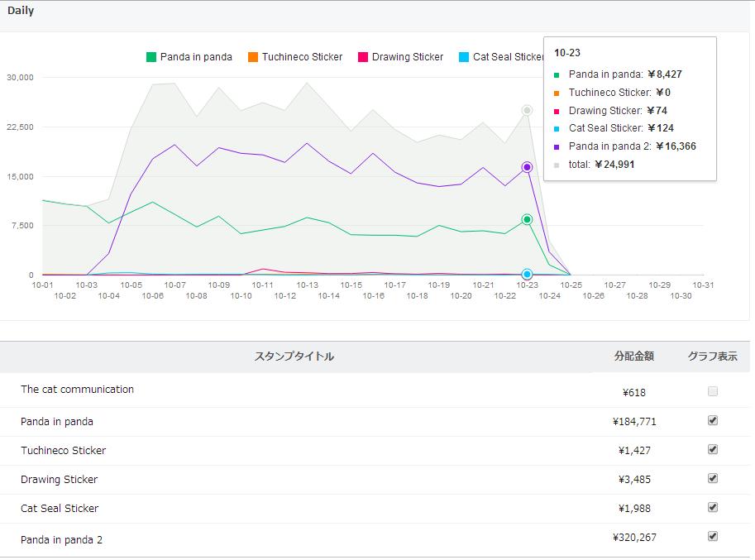Click the pink Drawing Sticker legend swatch
Viewport: 755px width, 560px height.
[x=363, y=57]
